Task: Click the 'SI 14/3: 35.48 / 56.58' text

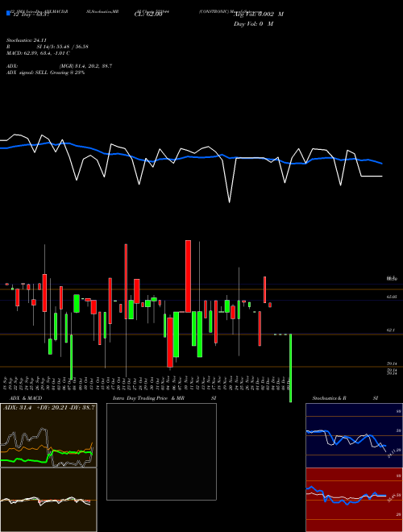Action: click(63, 47)
